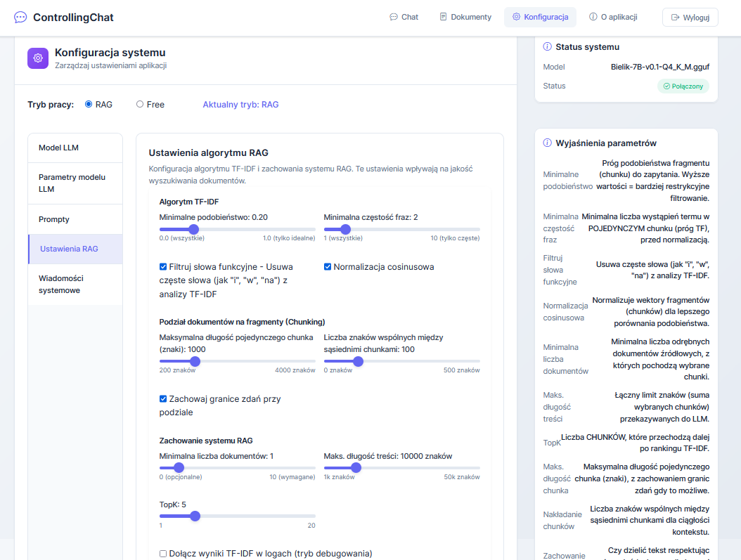
Task: Toggle the Normalizacja cosinusowa checkbox
Action: tap(328, 267)
